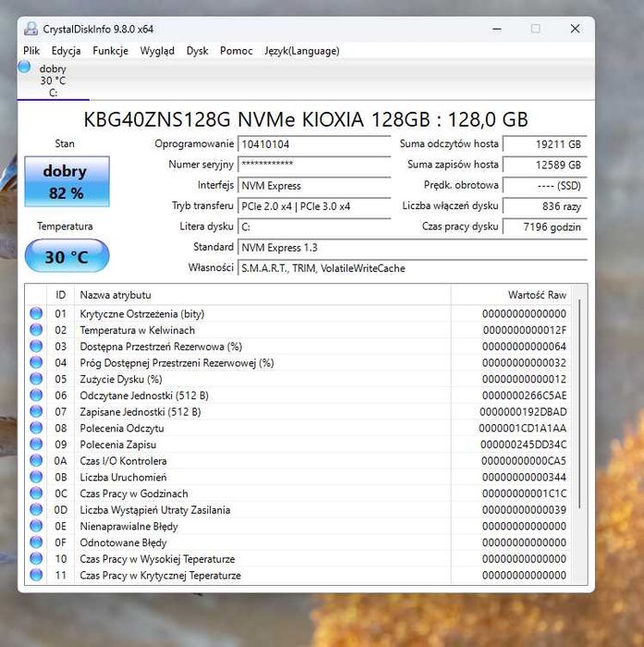Click status orb for Czas Pracy w Godzinach row
Viewport: 644px width, 647px height.
(36, 494)
